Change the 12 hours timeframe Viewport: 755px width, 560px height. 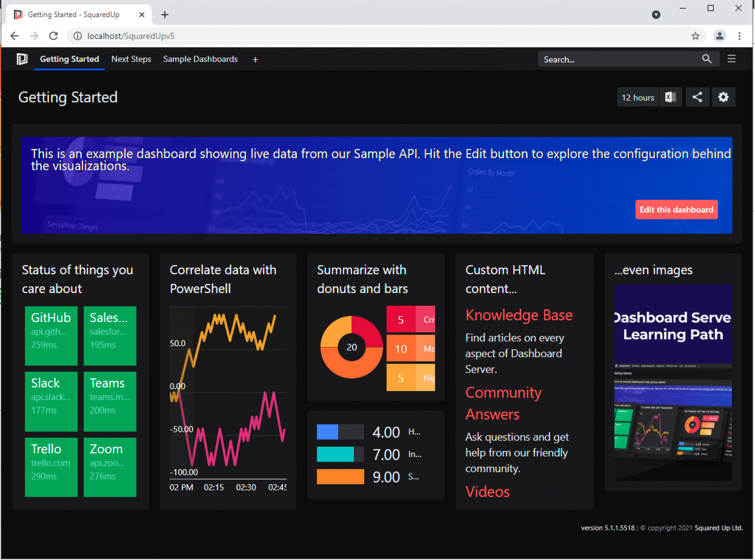click(638, 97)
